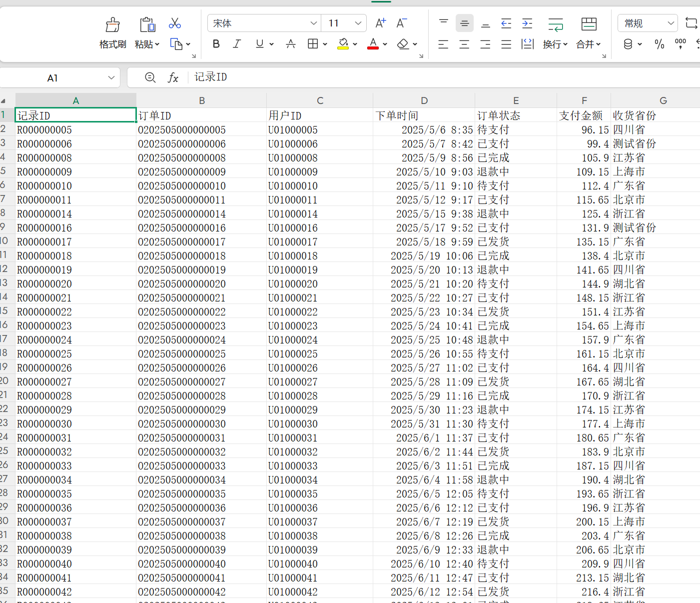Toggle the middle vertical align button

464,23
